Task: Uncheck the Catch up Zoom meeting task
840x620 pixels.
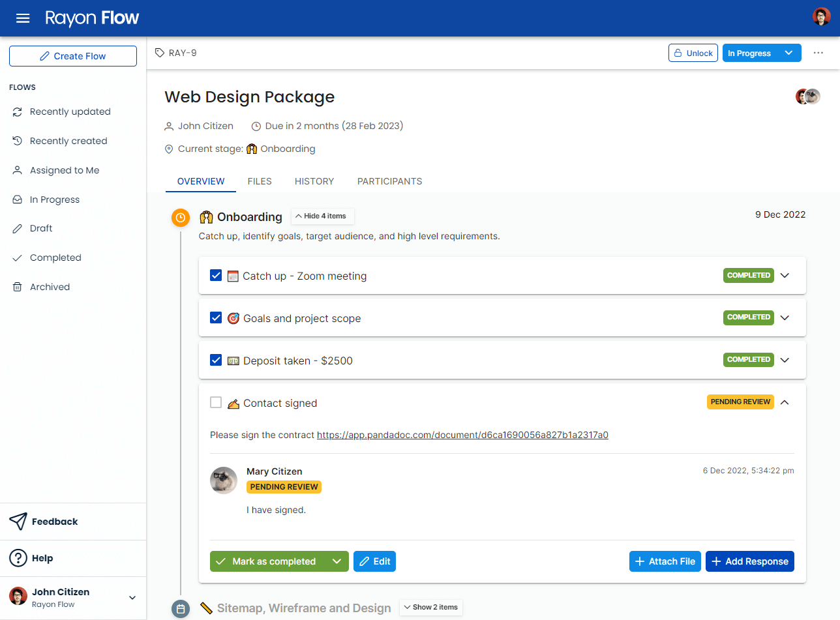Action: 216,275
